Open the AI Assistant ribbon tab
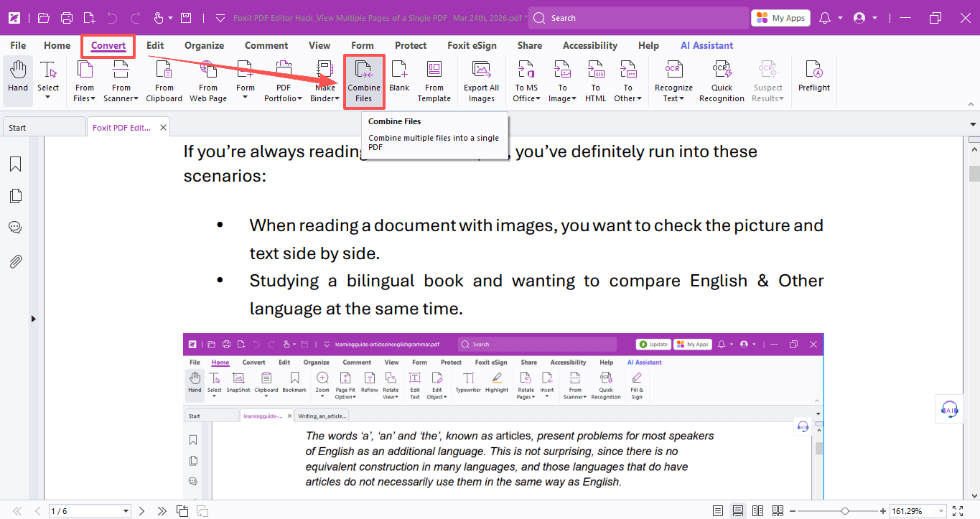980x519 pixels. (x=707, y=45)
